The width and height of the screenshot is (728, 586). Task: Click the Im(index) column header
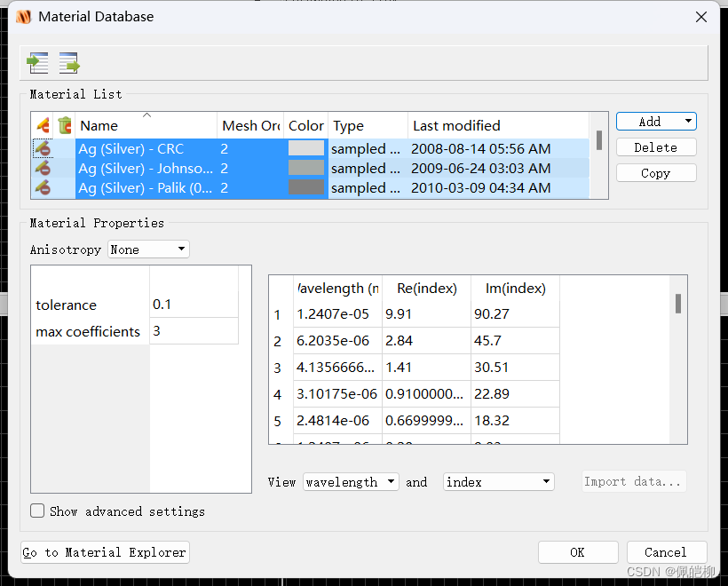tap(515, 289)
